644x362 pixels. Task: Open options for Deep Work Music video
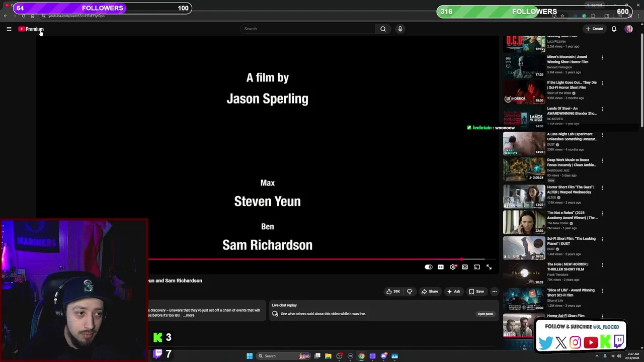pos(602,160)
